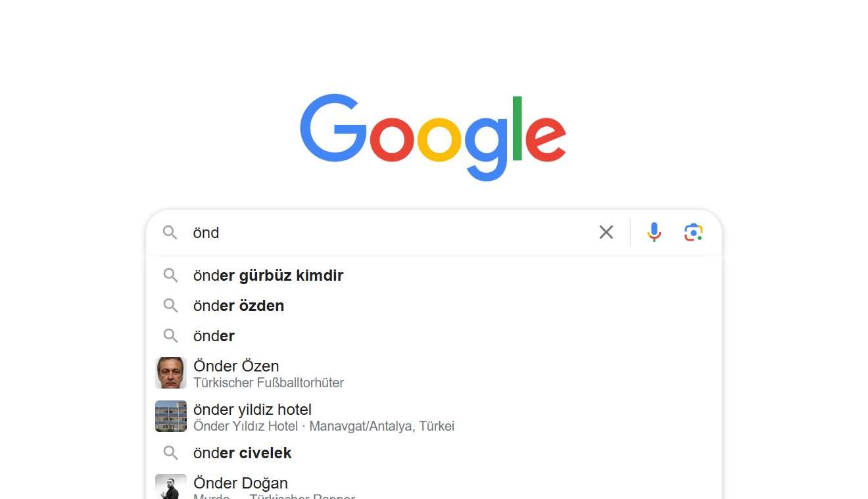Click Önder Doğan's black-and-white thumbnail

point(171,487)
